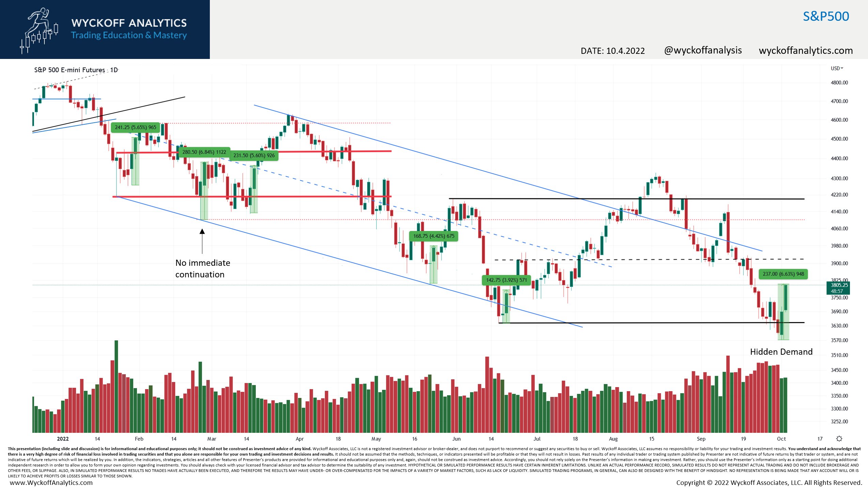Click the current price label 3805.25

(x=839, y=285)
